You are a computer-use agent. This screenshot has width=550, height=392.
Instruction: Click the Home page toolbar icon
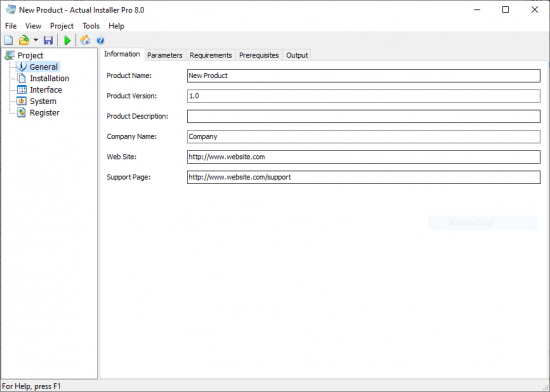pyautogui.click(x=85, y=40)
